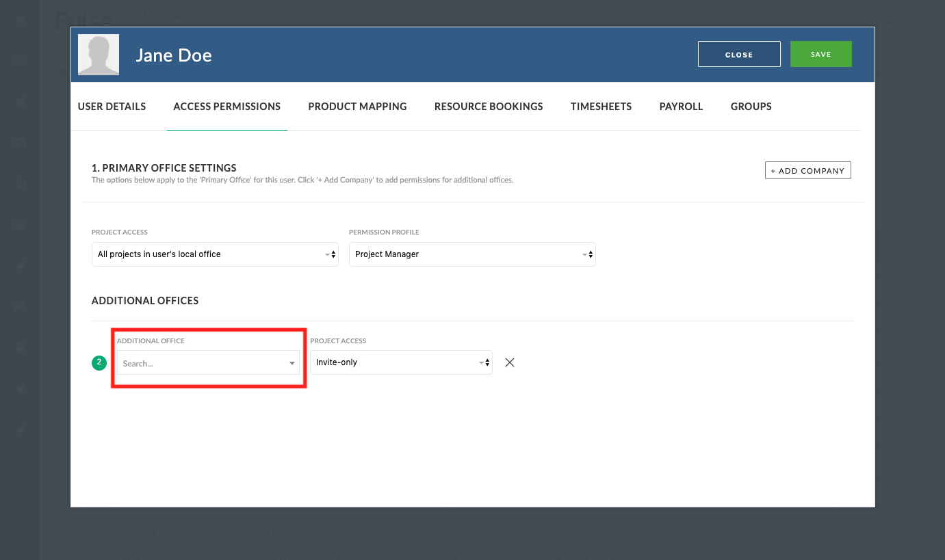Open the primary office Project Access dropdown
945x560 pixels.
(x=214, y=254)
